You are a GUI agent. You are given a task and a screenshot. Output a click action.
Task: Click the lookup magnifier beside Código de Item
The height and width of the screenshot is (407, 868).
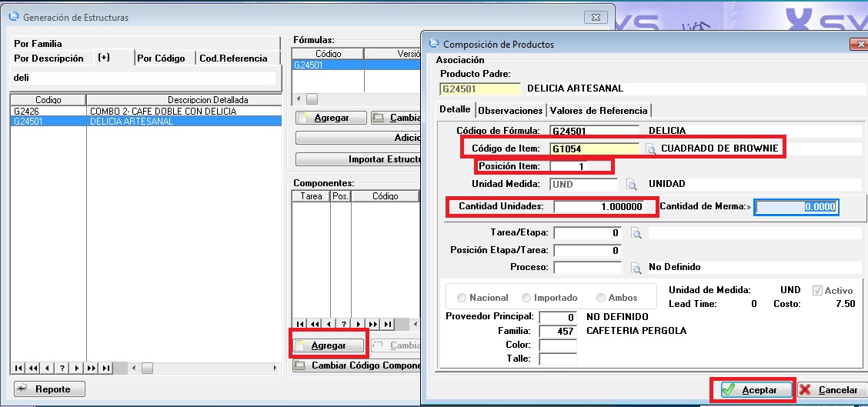(650, 148)
